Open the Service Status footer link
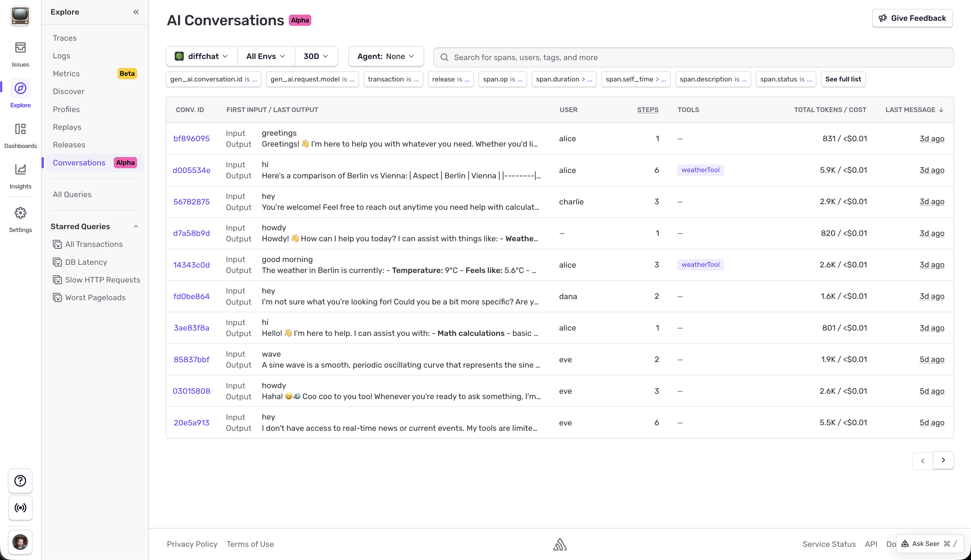The width and height of the screenshot is (971, 560). coord(829,544)
